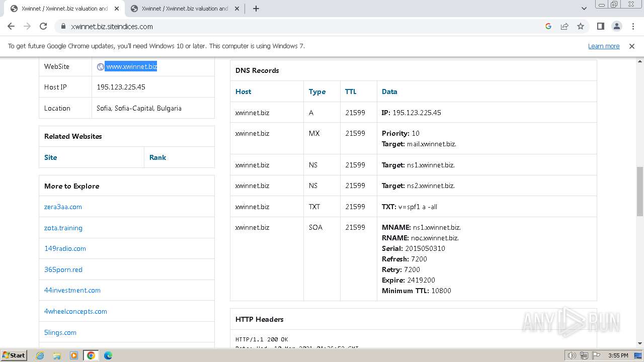Viewport: 644px width, 362px height.
Task: Select A record IP 195.123.225.45
Action: [x=417, y=113]
